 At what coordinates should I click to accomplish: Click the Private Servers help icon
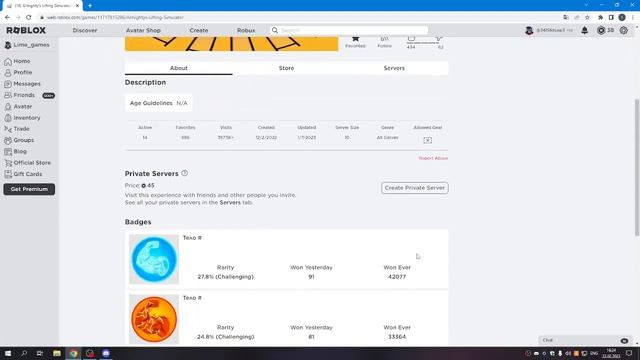coord(184,173)
